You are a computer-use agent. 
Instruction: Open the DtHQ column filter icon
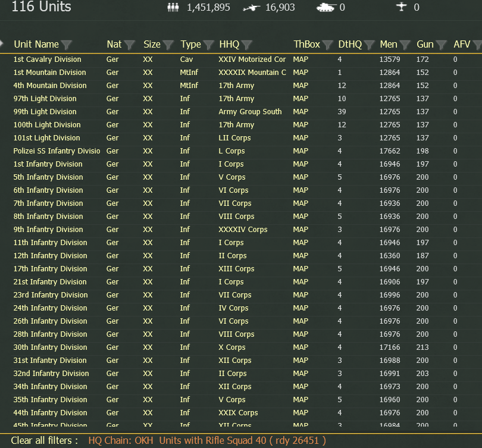click(369, 45)
